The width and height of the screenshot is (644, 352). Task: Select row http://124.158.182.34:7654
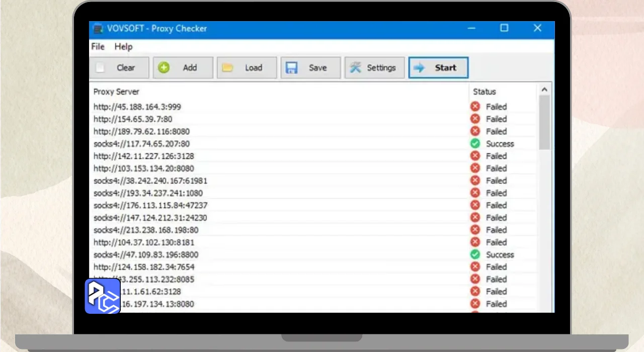312,267
